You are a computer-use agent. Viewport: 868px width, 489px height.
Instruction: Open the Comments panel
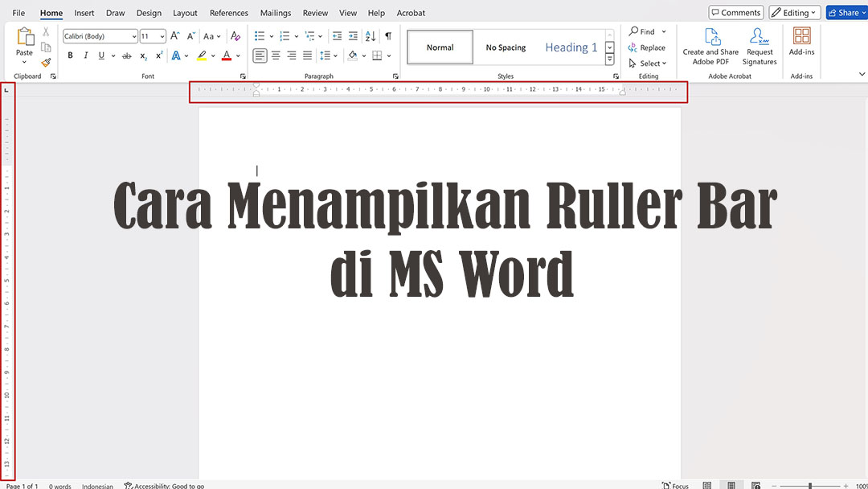pyautogui.click(x=735, y=12)
